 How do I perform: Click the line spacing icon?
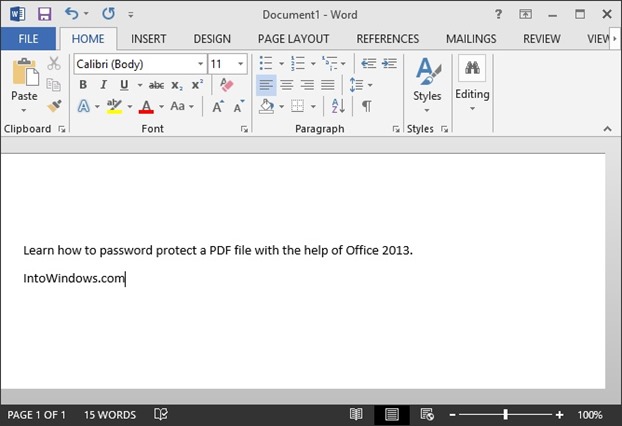pos(356,84)
